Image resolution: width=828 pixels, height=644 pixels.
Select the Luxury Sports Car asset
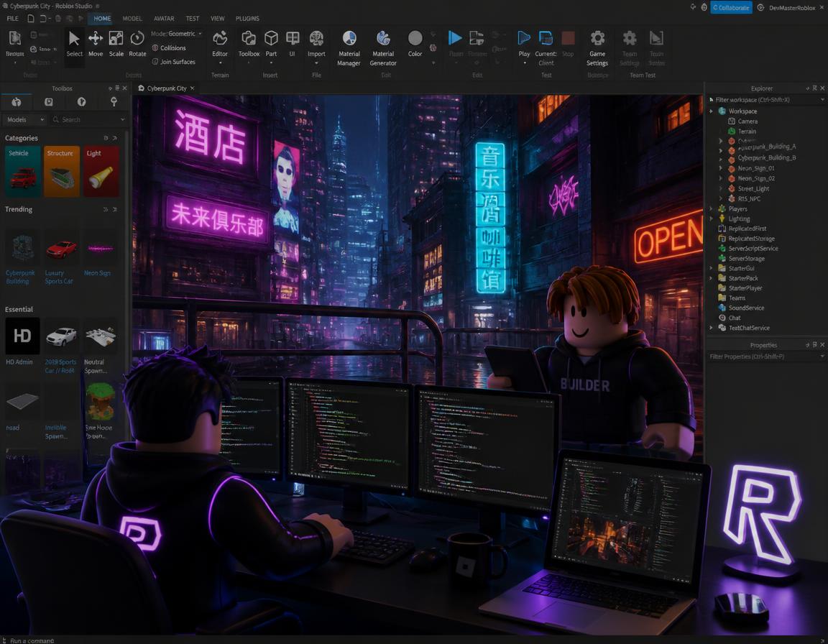[x=60, y=257]
